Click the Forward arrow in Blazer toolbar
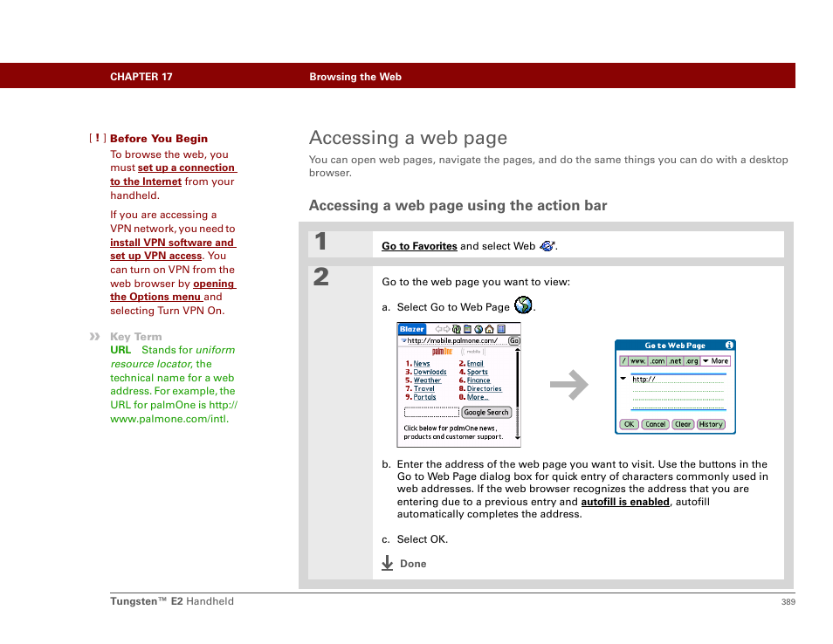833x644 pixels. (x=447, y=329)
